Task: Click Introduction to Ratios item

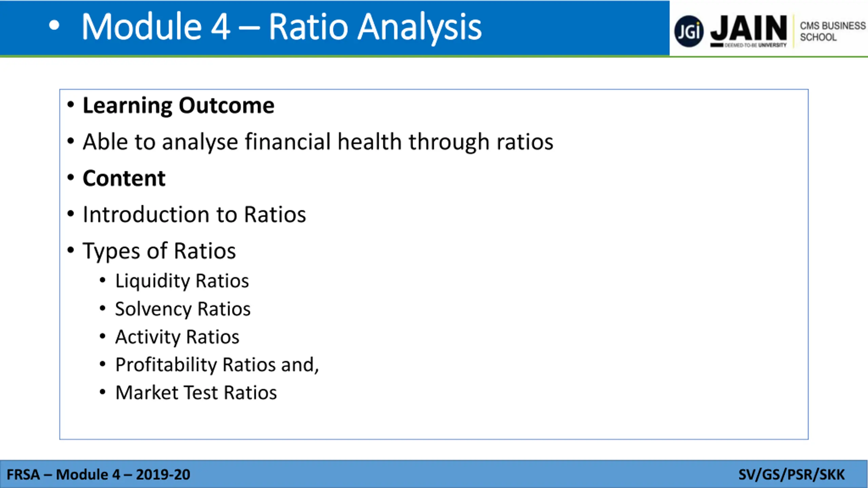Action: pos(194,215)
